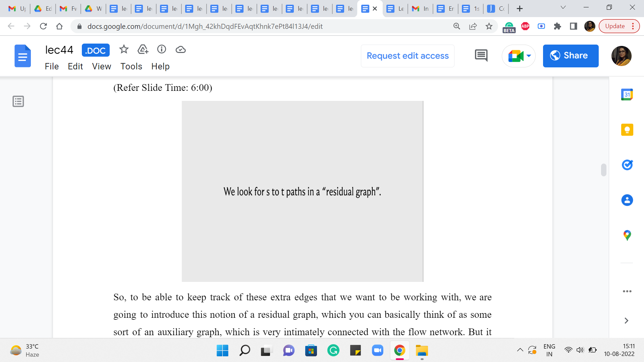Expand the Google Meet call dropdown
The height and width of the screenshot is (362, 644).
click(x=529, y=56)
